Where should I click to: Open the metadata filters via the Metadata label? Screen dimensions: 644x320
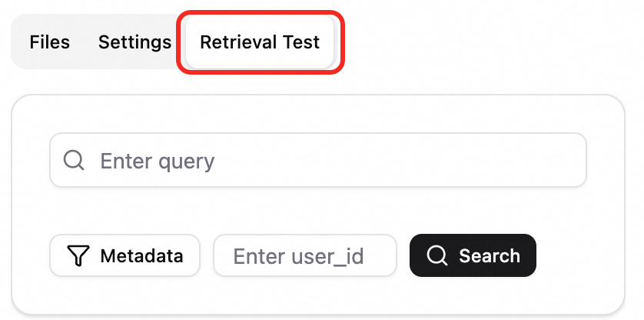[x=141, y=256]
